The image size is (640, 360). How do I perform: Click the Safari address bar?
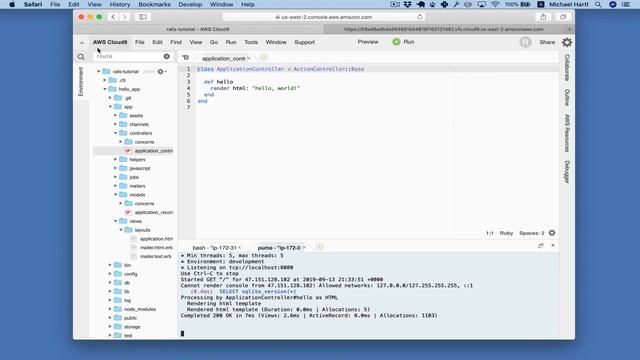pos(324,17)
